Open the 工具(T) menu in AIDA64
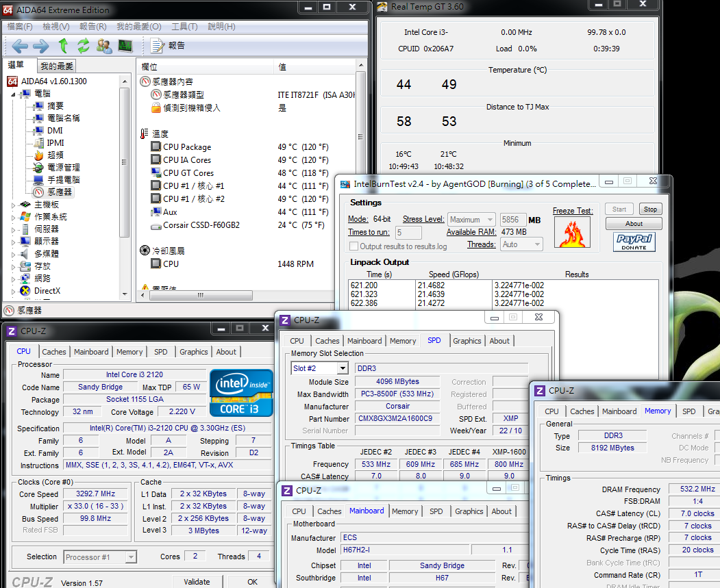This screenshot has height=588, width=720. point(184,27)
